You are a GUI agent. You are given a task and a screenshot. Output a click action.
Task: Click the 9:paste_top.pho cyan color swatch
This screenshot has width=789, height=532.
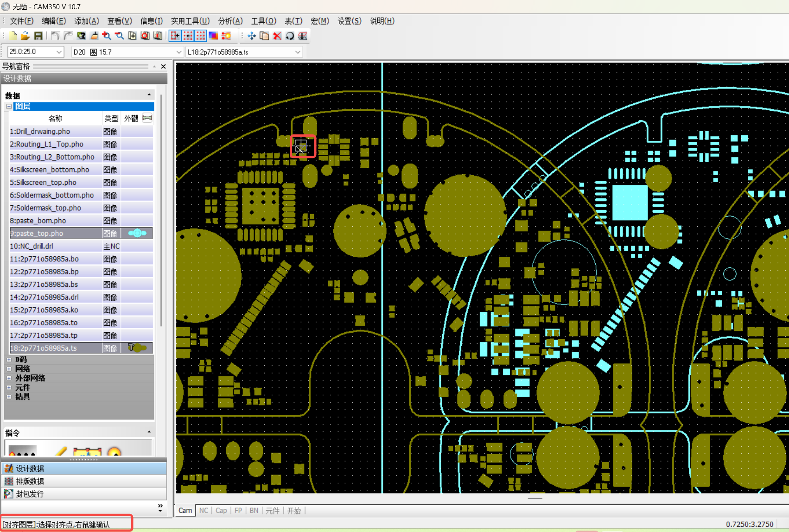point(137,233)
